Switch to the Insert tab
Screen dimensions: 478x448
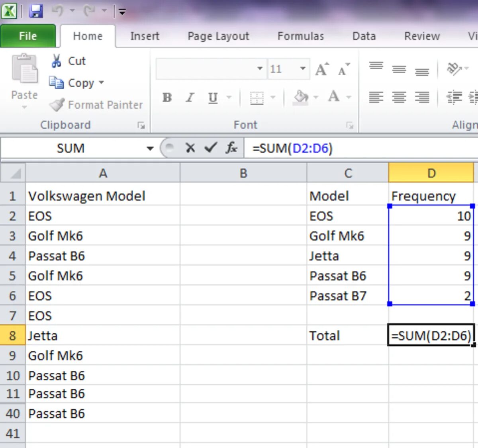pyautogui.click(x=145, y=36)
